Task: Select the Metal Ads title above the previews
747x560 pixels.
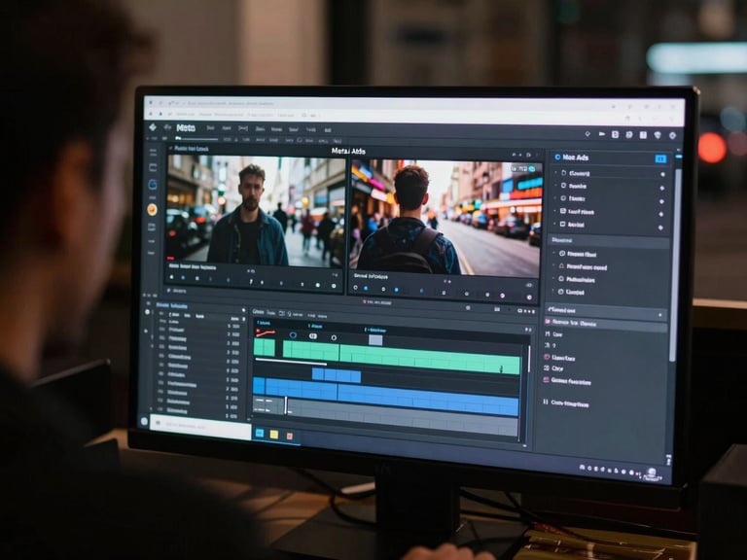Action: (x=348, y=151)
